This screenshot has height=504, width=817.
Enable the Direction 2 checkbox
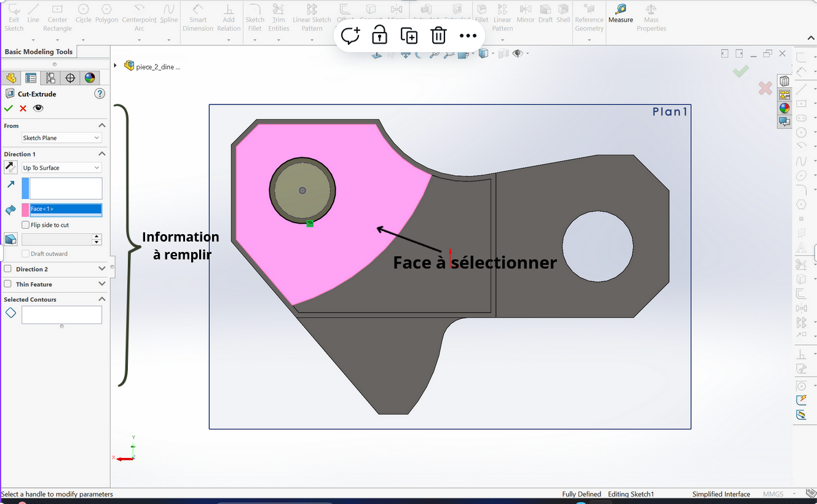pos(8,269)
